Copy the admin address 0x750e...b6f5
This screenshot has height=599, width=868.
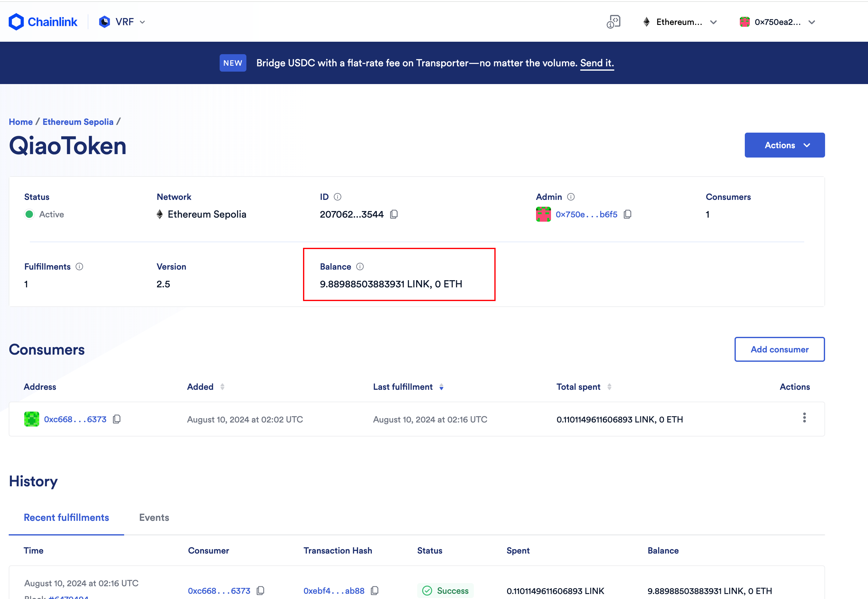click(627, 214)
